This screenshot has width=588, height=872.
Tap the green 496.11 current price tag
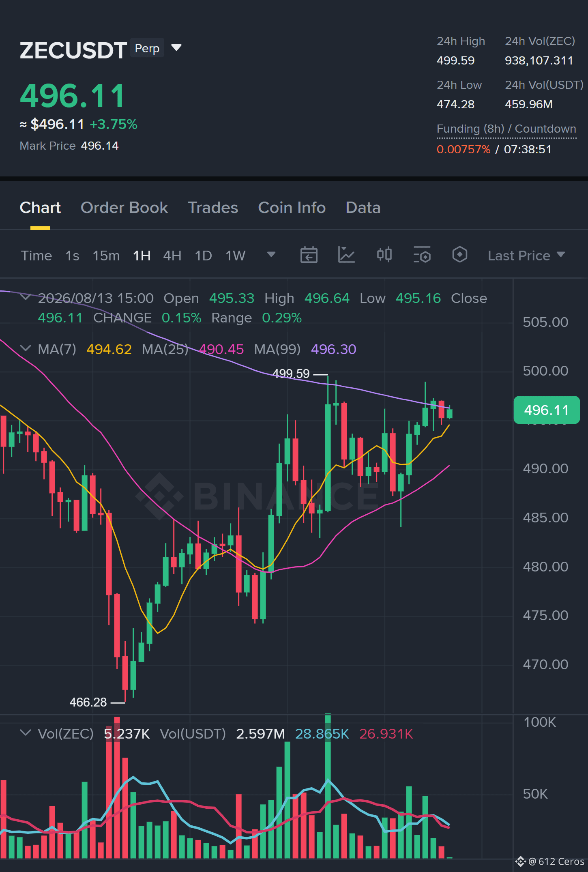[546, 410]
